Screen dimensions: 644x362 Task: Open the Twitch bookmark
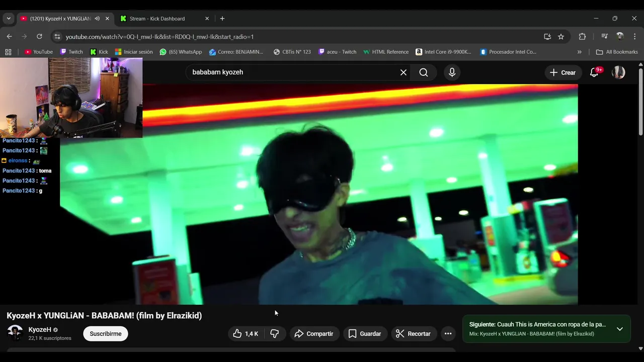[71, 52]
